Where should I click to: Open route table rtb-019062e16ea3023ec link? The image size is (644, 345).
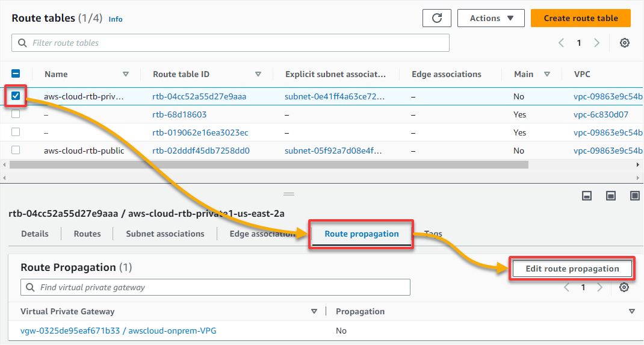200,132
